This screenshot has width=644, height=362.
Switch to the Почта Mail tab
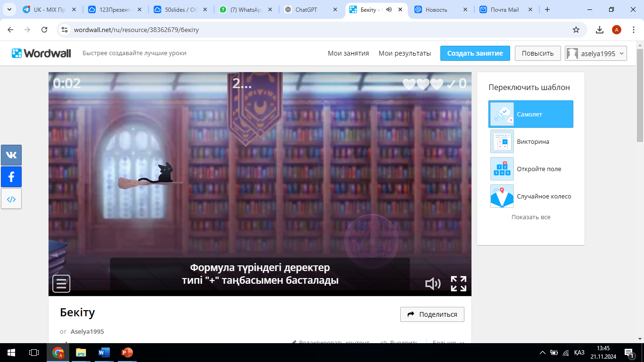pos(506,10)
